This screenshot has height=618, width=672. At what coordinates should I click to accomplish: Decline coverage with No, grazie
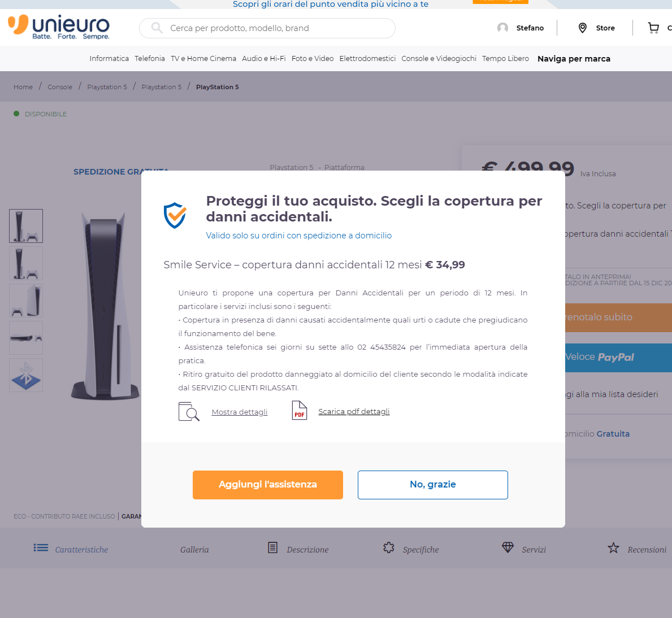click(x=432, y=484)
